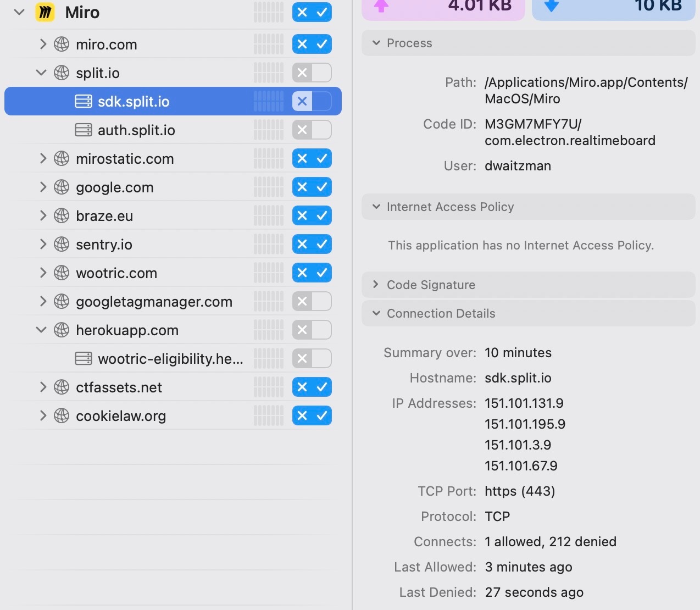The width and height of the screenshot is (700, 610).
Task: Click the username dwaitzman
Action: click(518, 166)
